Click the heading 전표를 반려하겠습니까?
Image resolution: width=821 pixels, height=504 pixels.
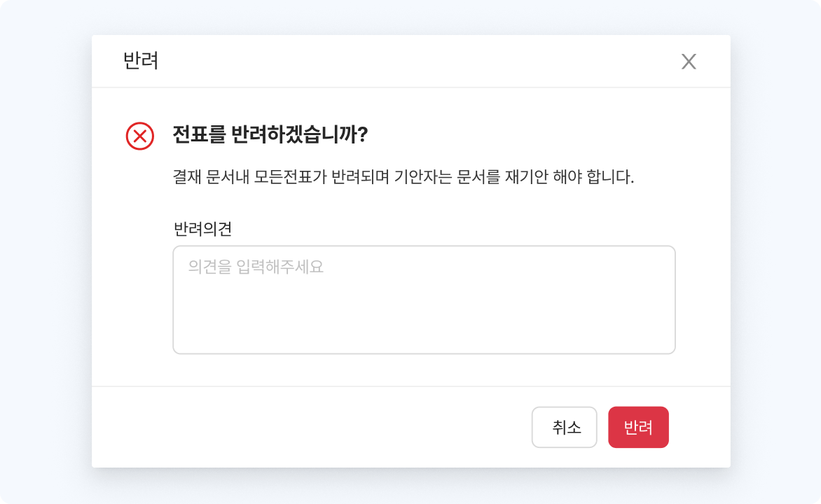tap(270, 135)
